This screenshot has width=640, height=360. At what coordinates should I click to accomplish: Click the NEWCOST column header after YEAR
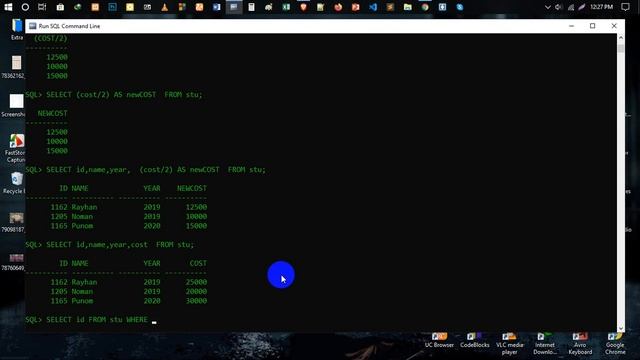coord(192,188)
